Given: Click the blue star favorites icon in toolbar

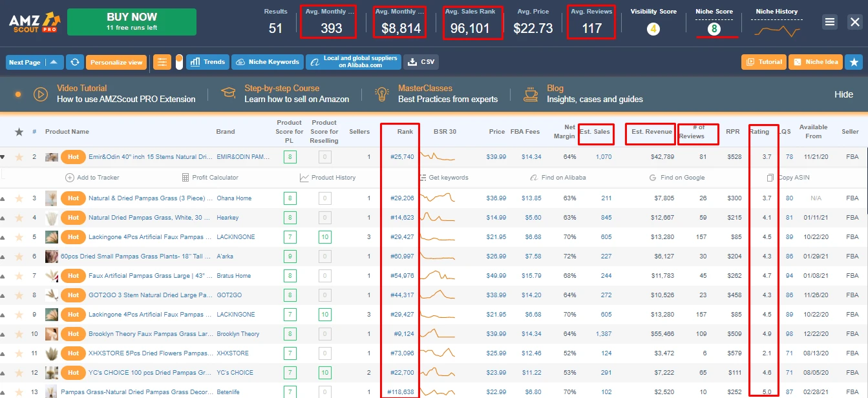Looking at the screenshot, I should coord(854,62).
